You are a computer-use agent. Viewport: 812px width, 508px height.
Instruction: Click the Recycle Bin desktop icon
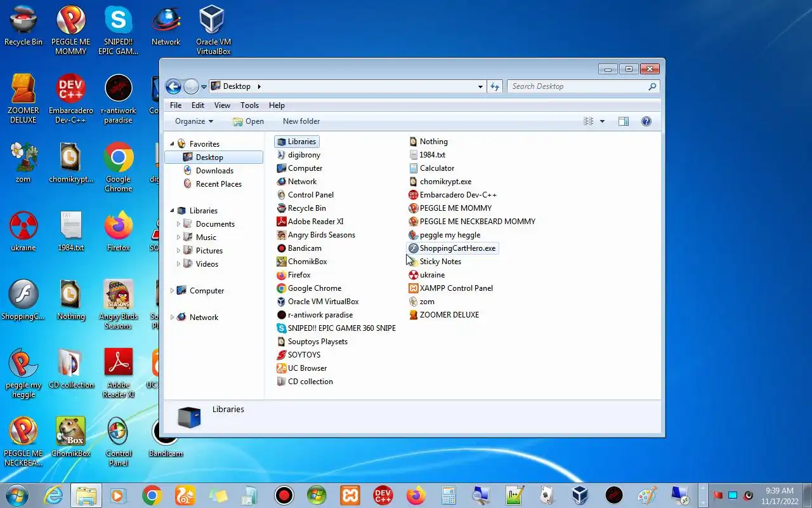(x=23, y=26)
